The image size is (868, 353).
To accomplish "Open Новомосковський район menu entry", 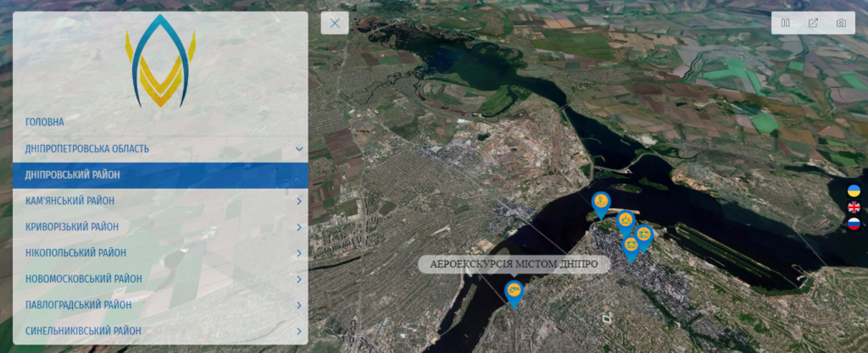I will 160,279.
